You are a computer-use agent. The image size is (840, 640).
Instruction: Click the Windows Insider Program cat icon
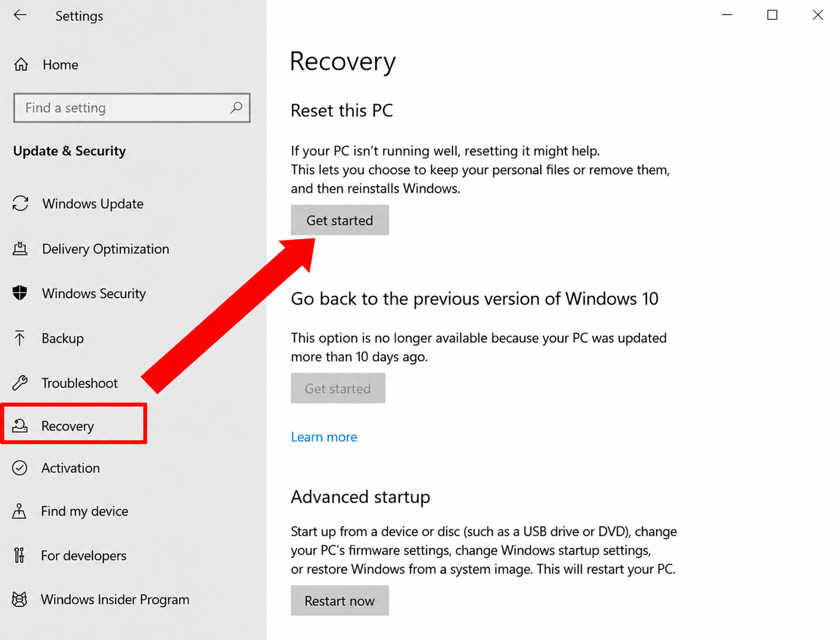coord(20,599)
